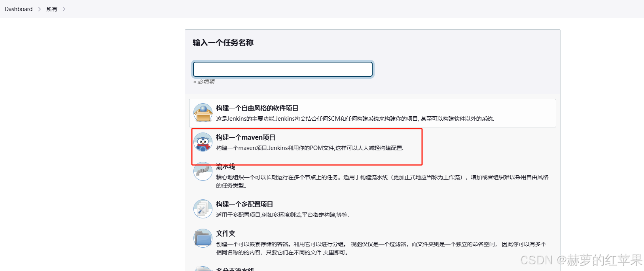Click the freestyle project box icon

click(x=203, y=113)
